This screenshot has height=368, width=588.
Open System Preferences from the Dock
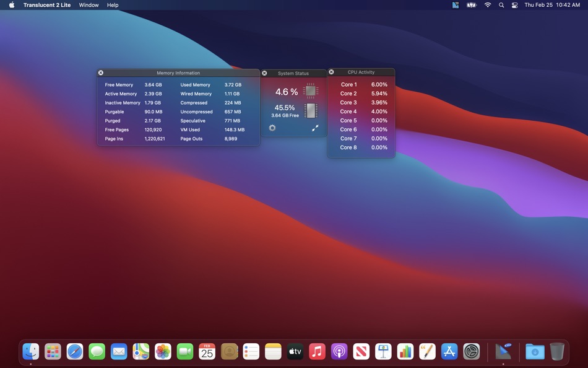click(472, 352)
